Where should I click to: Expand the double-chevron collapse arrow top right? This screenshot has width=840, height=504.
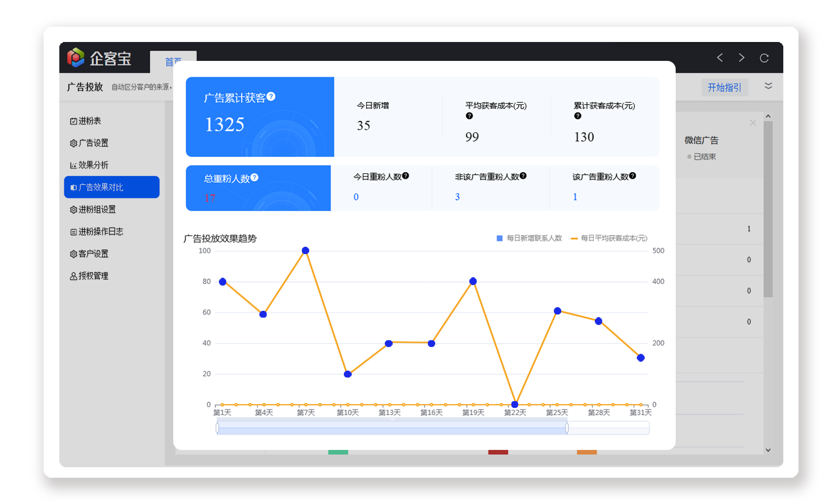point(768,86)
